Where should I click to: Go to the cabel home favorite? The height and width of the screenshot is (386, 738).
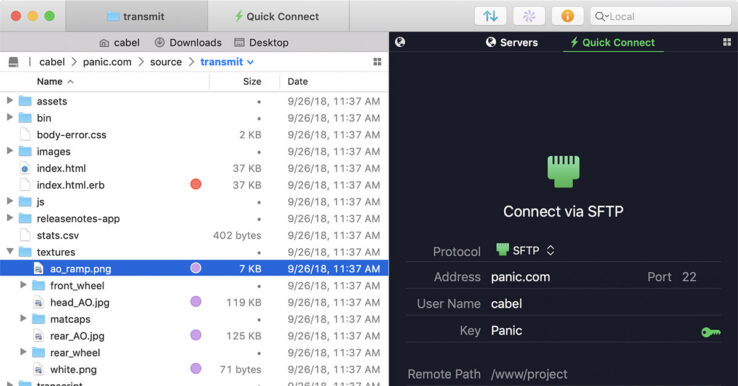click(120, 42)
